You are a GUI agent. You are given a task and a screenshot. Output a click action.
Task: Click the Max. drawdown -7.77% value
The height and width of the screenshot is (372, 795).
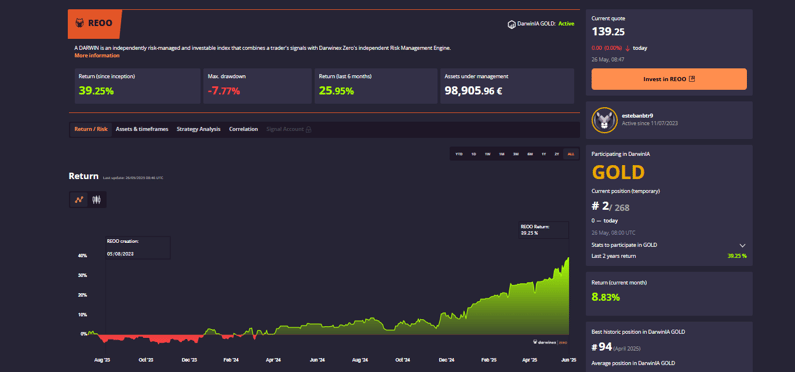pos(224,91)
